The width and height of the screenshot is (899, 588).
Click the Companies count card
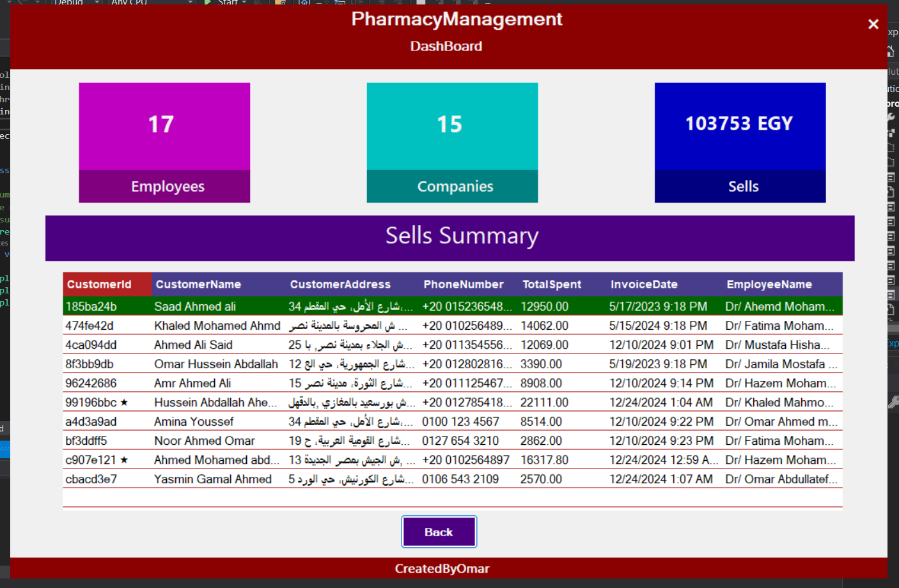point(452,143)
